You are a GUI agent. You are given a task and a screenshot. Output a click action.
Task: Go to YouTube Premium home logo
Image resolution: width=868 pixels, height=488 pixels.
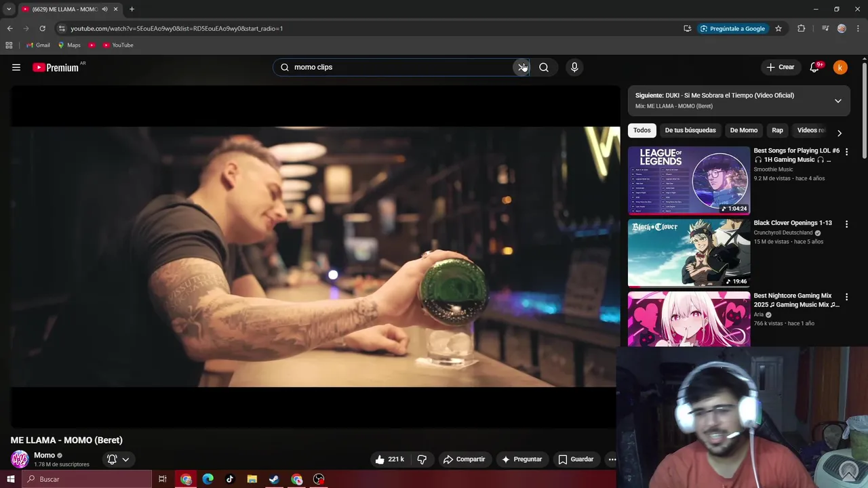point(56,67)
